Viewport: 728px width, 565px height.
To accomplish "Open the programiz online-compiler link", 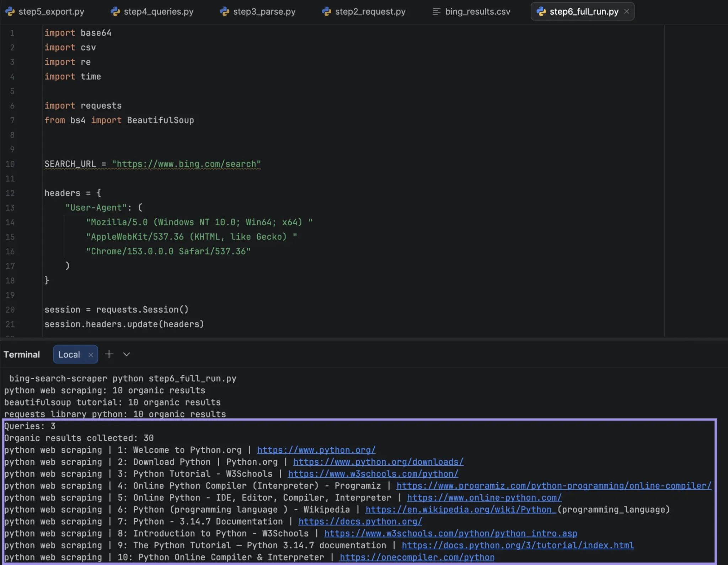I will tap(554, 485).
